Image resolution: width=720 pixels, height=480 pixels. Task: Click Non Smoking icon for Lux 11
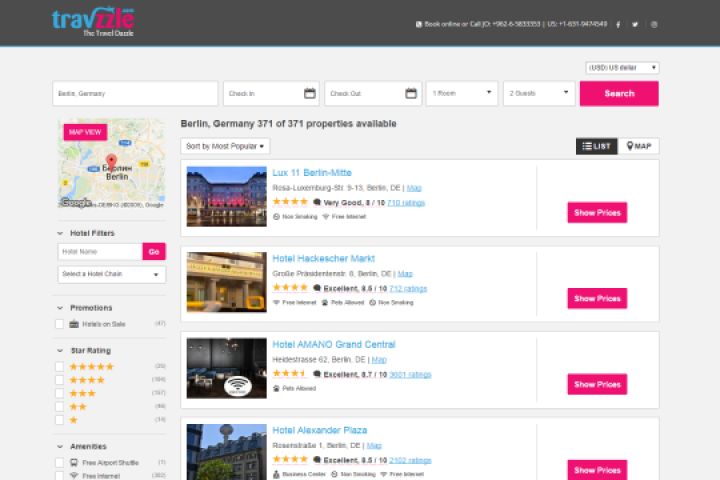coord(276,217)
